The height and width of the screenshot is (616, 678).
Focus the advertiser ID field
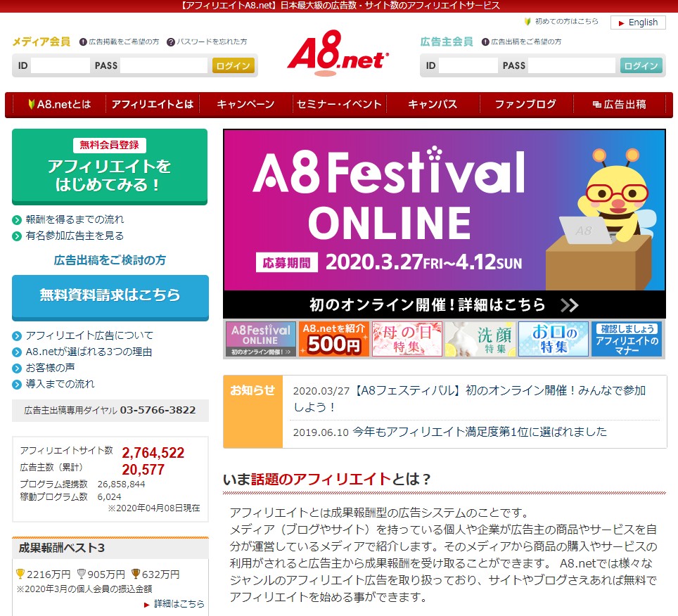click(468, 65)
